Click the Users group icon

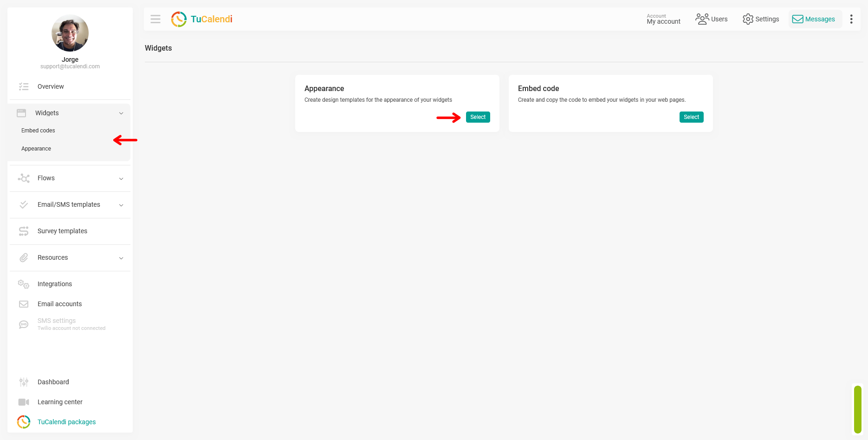click(x=702, y=19)
